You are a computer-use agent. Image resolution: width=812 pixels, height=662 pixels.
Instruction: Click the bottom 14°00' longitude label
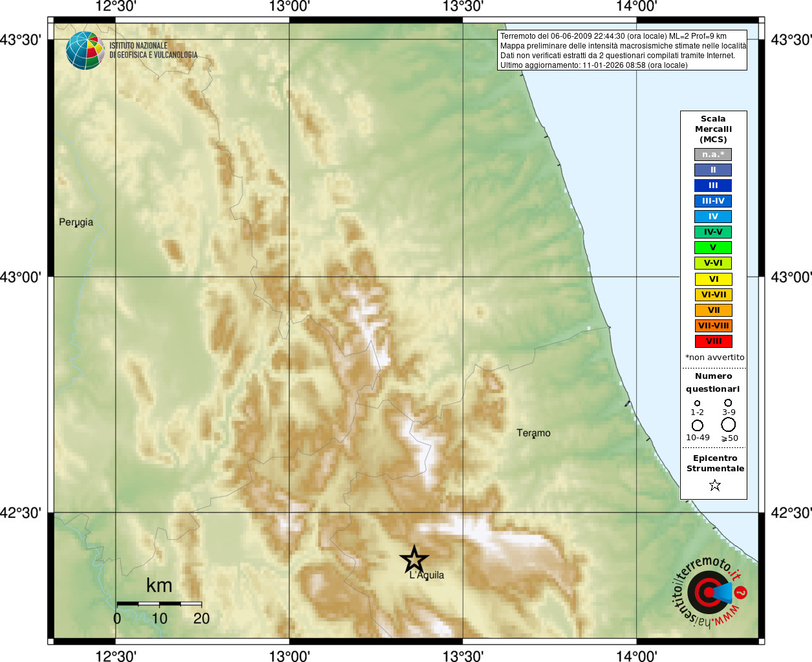636,656
